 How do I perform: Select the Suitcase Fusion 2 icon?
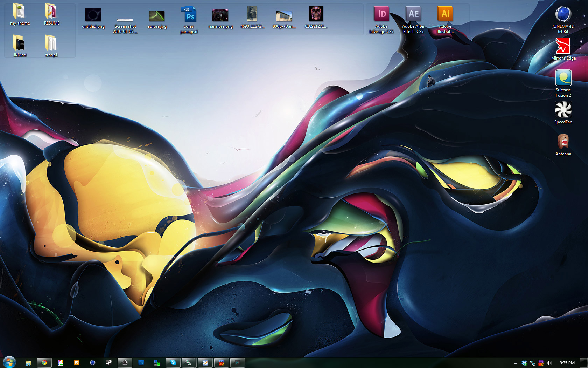pos(563,78)
